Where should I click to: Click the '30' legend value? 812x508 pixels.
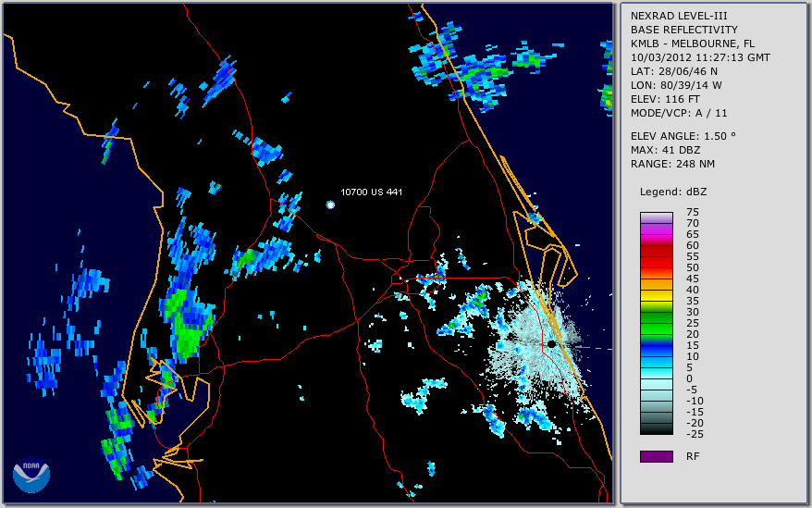point(693,312)
